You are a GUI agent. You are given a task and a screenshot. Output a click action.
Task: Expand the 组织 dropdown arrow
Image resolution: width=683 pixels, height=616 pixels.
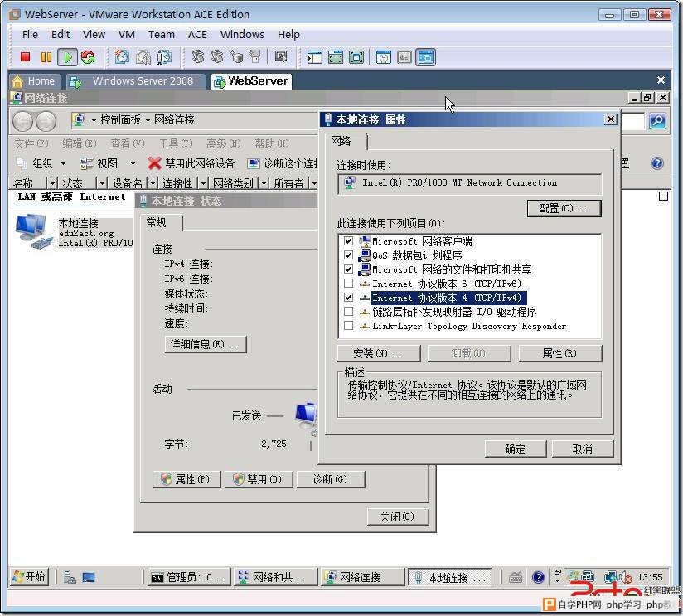click(63, 163)
